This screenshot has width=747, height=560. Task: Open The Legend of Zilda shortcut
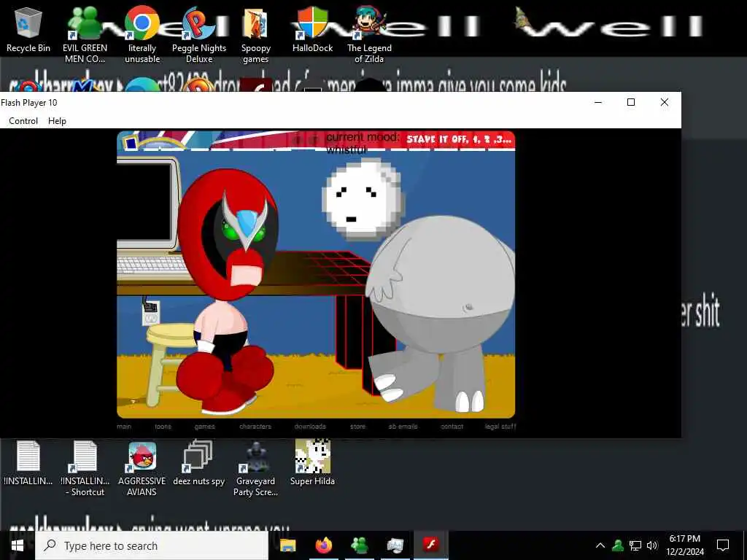[369, 34]
